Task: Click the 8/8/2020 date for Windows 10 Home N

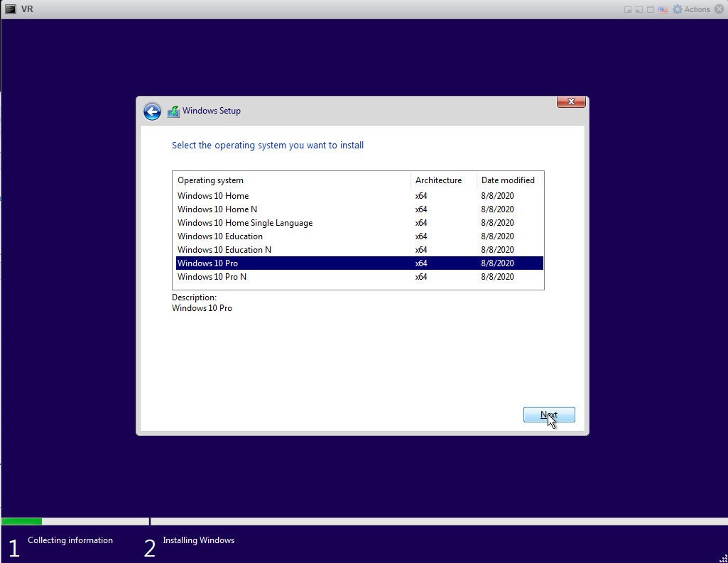Action: pos(497,209)
